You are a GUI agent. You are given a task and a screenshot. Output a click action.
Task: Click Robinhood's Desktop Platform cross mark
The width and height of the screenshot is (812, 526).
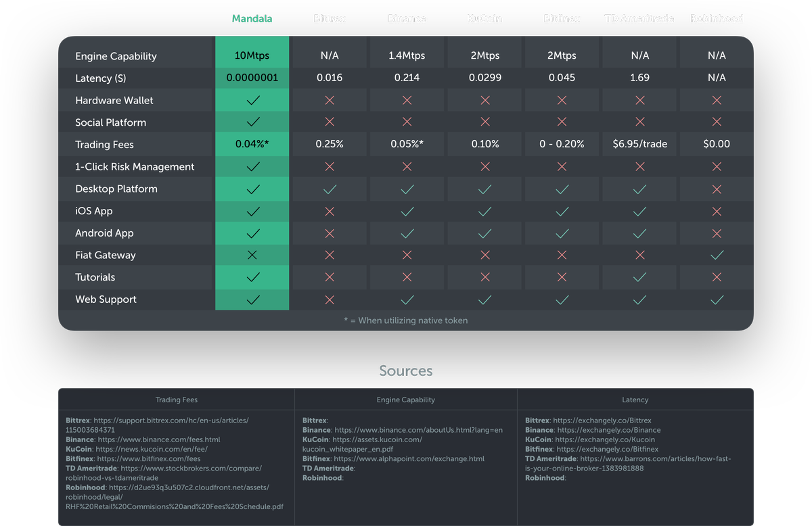point(717,189)
